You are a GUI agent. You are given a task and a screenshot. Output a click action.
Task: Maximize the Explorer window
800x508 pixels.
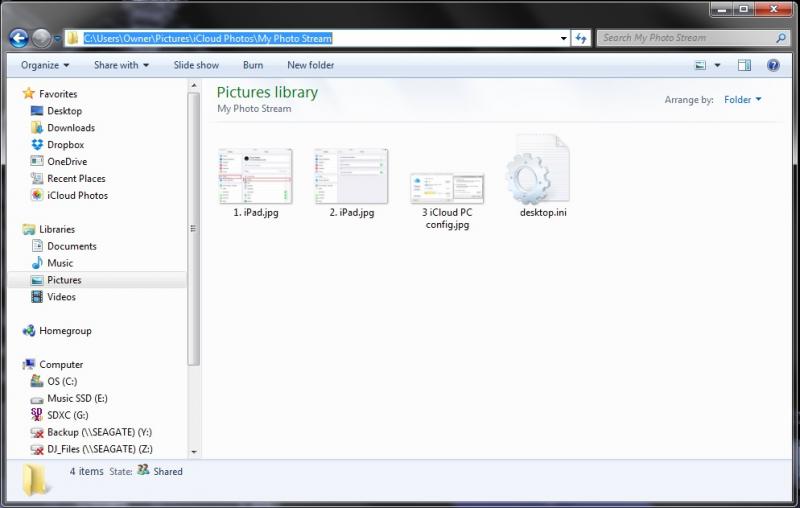tap(744, 9)
